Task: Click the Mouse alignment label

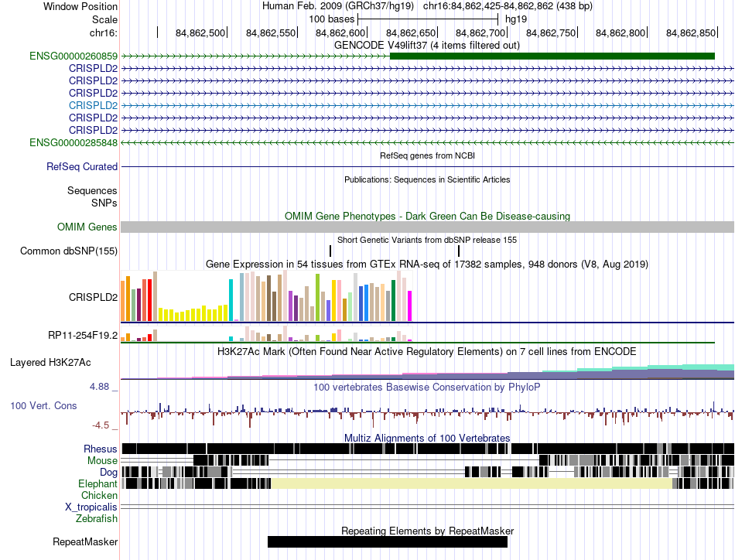Action: (101, 461)
